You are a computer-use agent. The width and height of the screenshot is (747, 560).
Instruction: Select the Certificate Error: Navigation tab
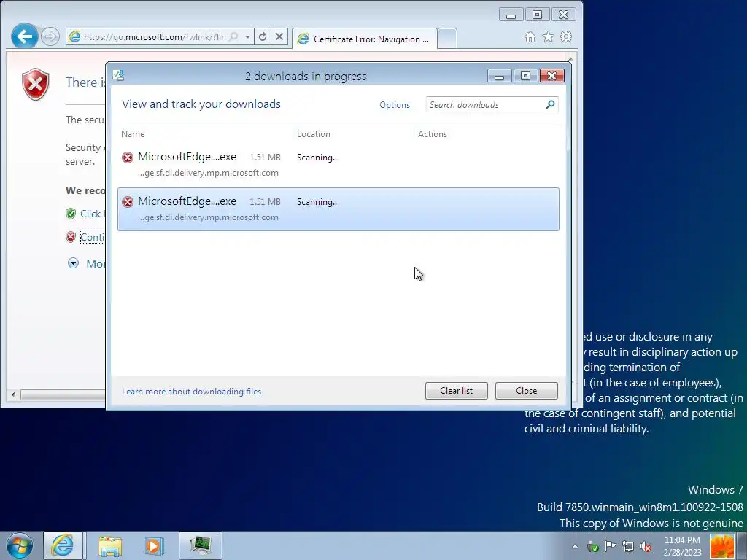364,39
